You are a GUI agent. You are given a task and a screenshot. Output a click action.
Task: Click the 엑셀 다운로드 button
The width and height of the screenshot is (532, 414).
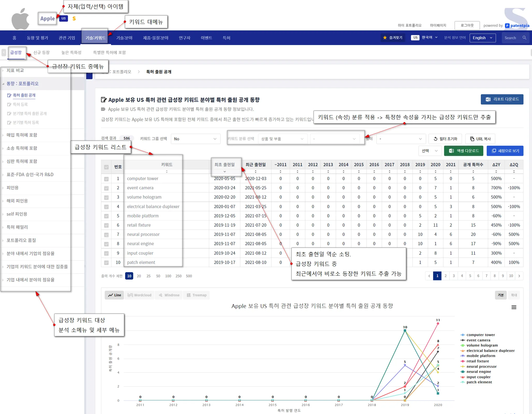pos(463,151)
